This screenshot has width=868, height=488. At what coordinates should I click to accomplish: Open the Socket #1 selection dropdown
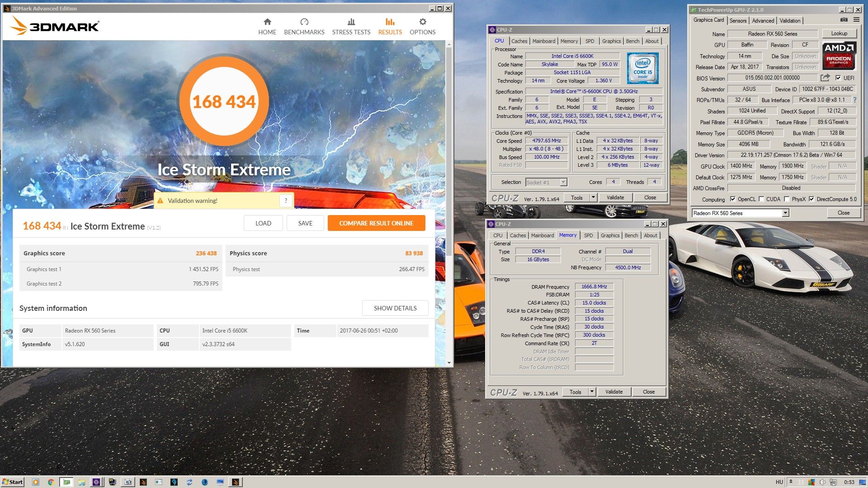[563, 183]
